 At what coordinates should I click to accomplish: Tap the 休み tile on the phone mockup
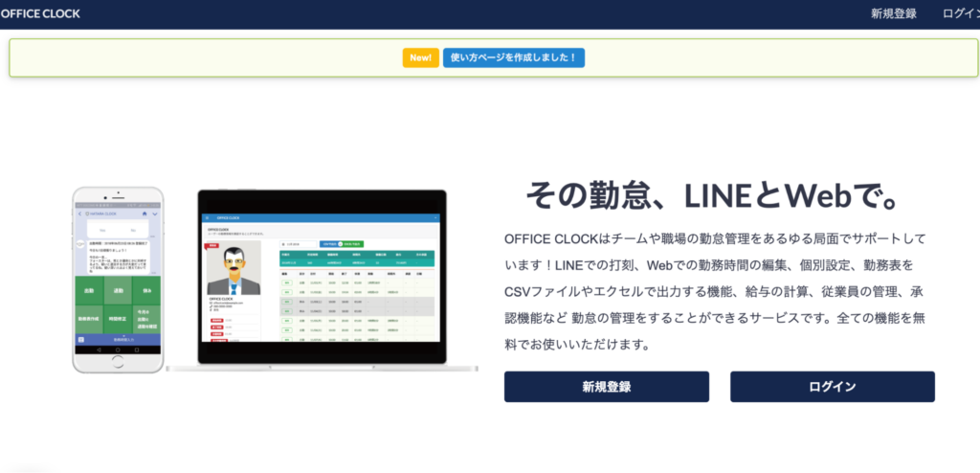[x=146, y=291]
